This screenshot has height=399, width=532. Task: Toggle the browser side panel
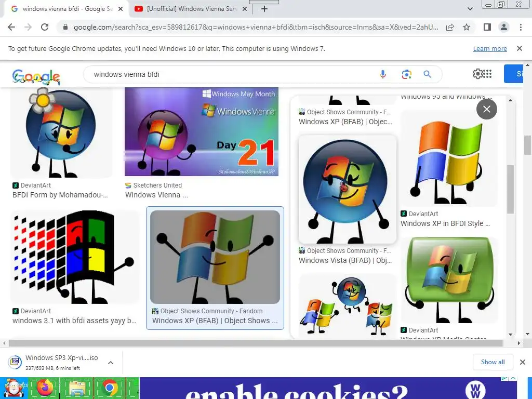click(487, 27)
